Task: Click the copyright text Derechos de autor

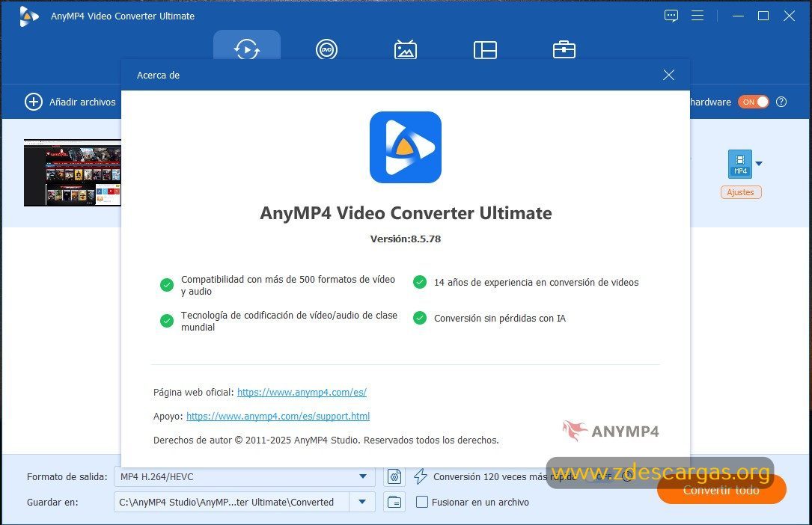Action: [326, 440]
